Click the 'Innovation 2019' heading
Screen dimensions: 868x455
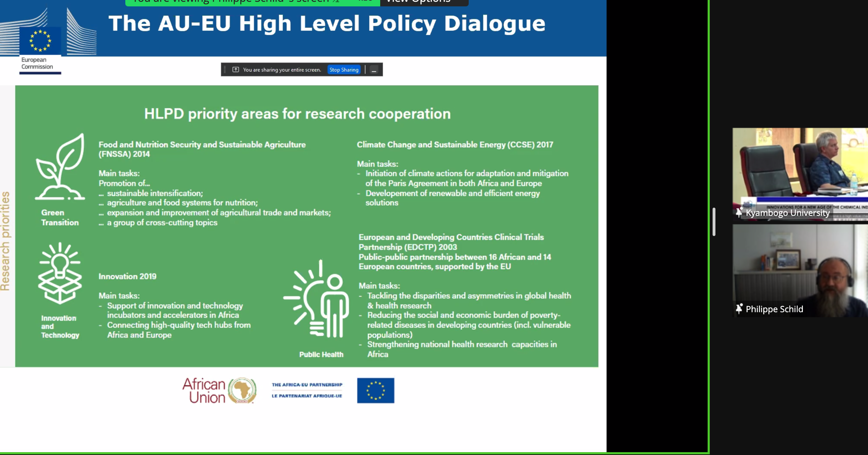(x=127, y=276)
